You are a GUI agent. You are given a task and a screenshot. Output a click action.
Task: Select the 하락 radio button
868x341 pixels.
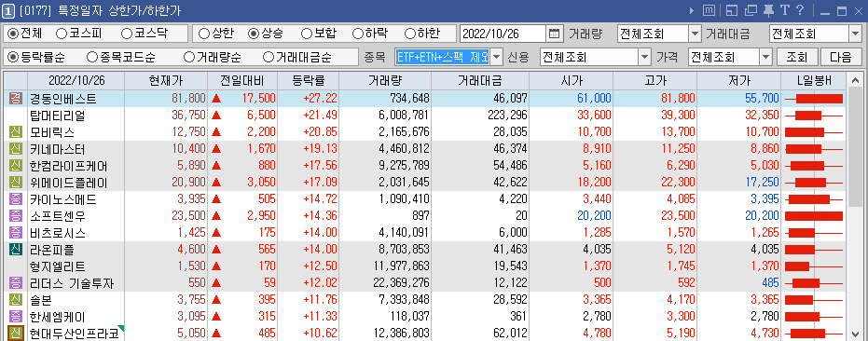point(358,34)
